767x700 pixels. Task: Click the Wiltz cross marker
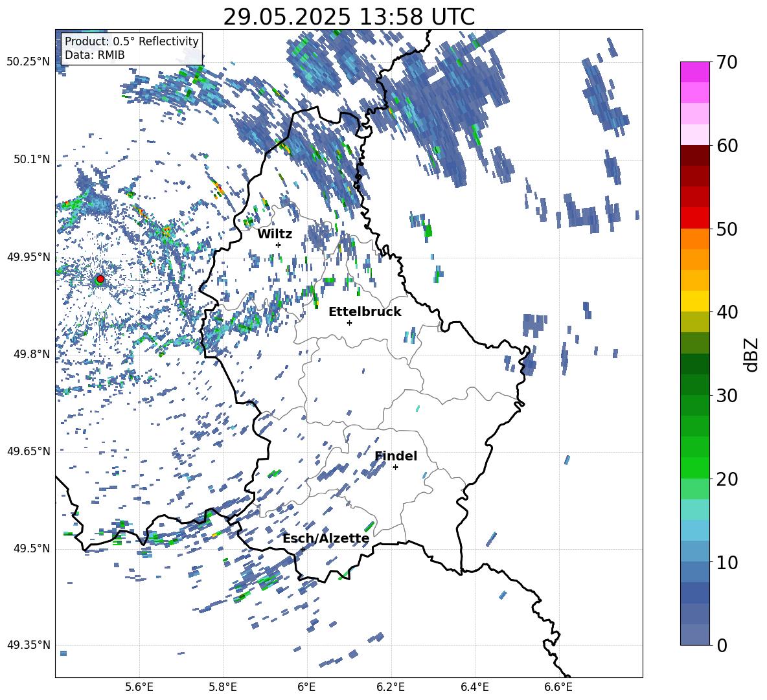pyautogui.click(x=278, y=245)
